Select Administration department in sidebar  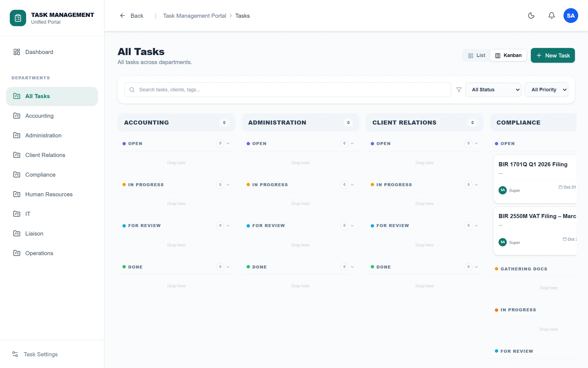pos(52,135)
